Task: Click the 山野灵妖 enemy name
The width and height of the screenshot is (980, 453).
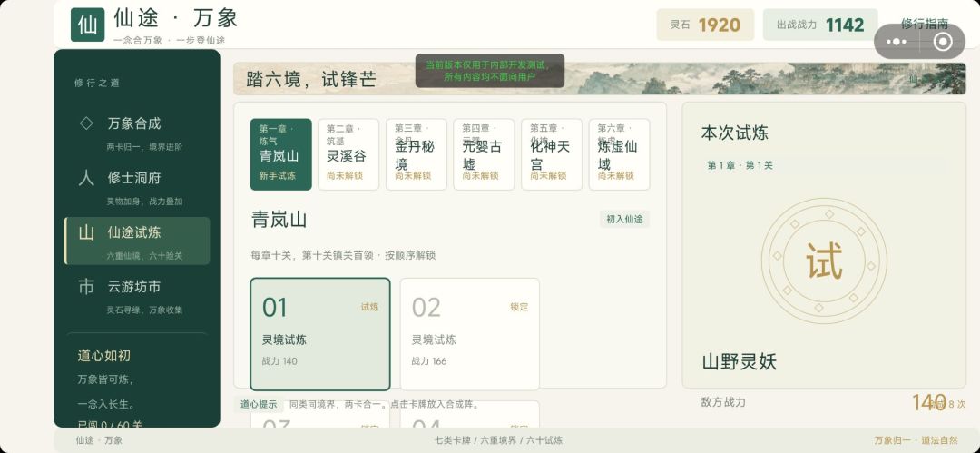Action: pyautogui.click(x=739, y=361)
